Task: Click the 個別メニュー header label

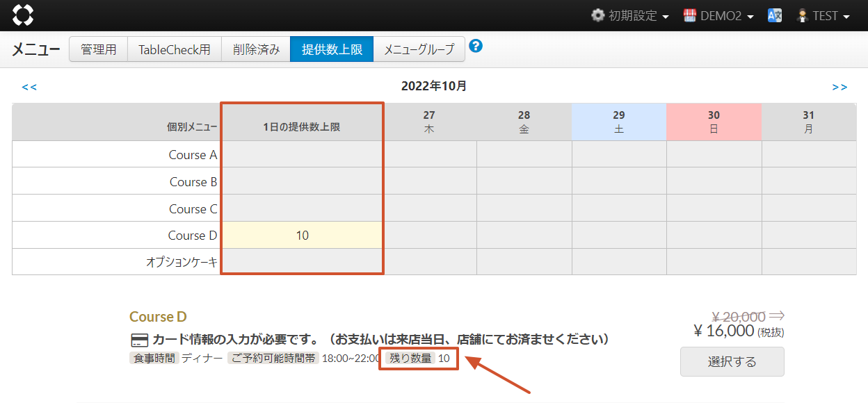Action: (192, 127)
